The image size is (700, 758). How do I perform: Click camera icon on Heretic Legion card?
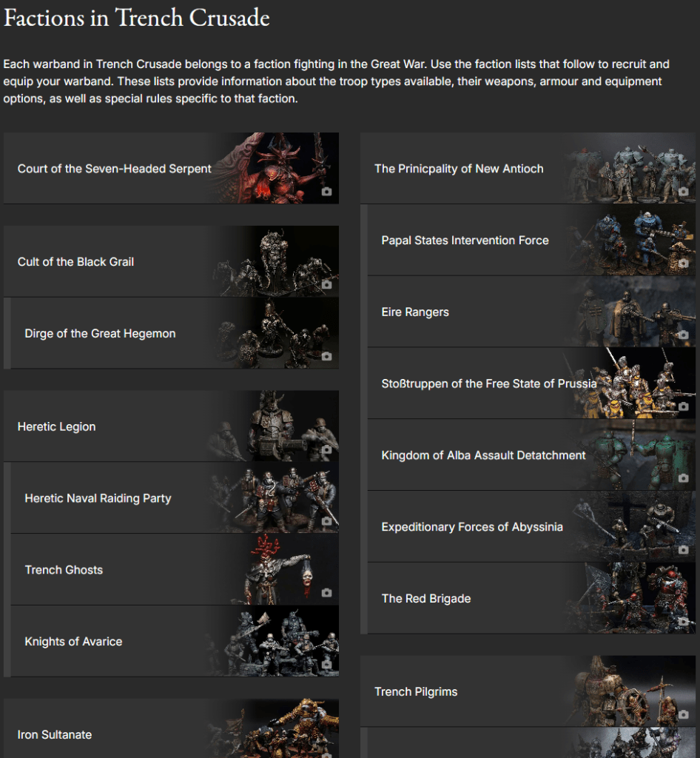coord(326,449)
